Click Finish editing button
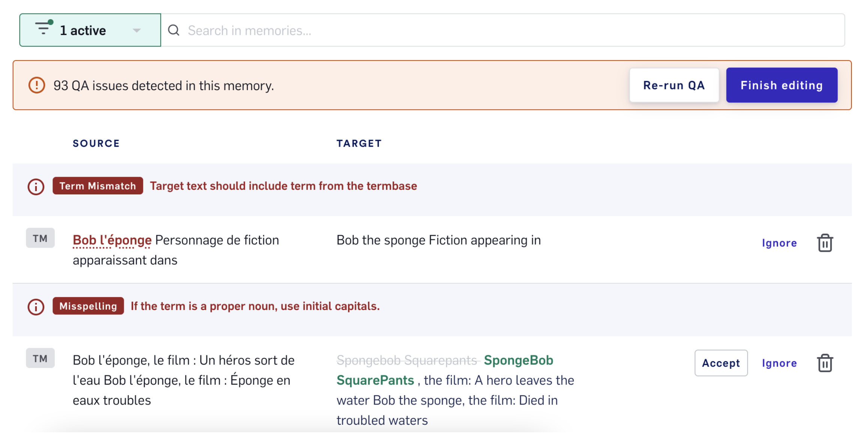The width and height of the screenshot is (868, 433). [x=782, y=85]
